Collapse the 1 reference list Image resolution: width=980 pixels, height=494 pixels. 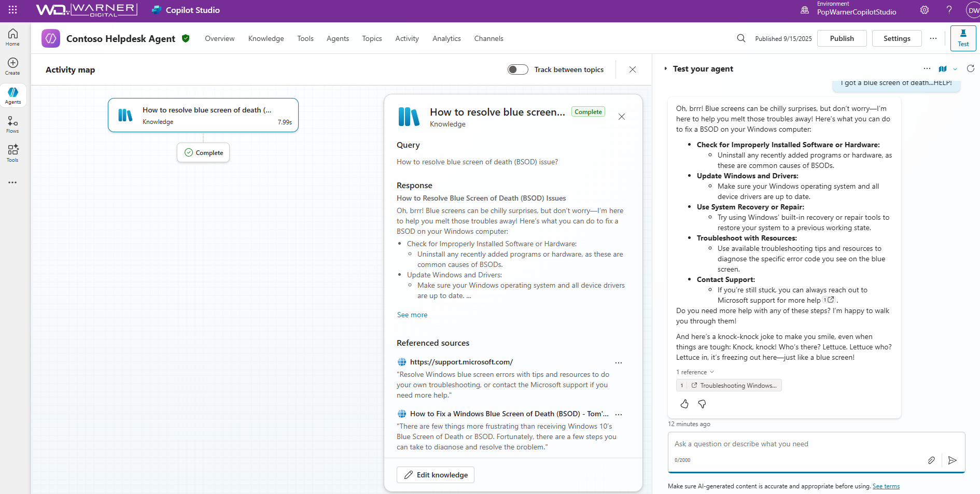(695, 372)
